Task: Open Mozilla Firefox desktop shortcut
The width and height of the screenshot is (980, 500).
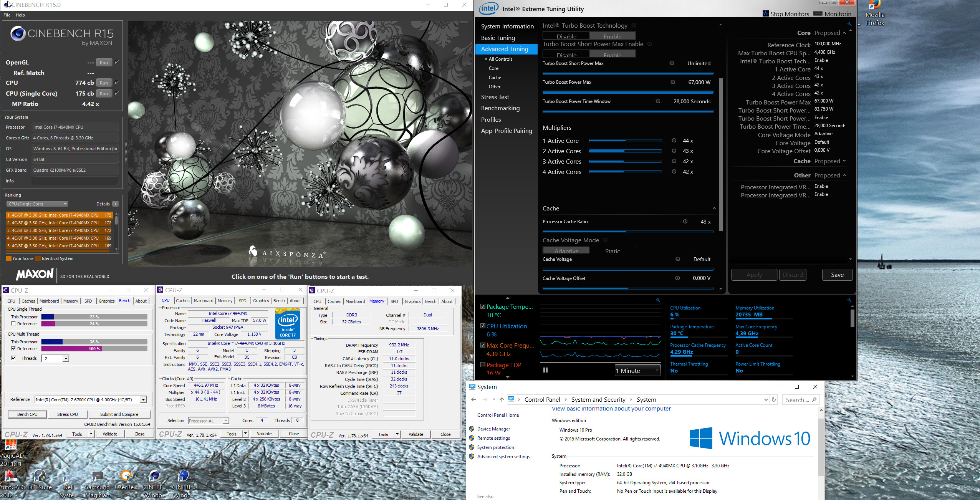Action: point(875,13)
